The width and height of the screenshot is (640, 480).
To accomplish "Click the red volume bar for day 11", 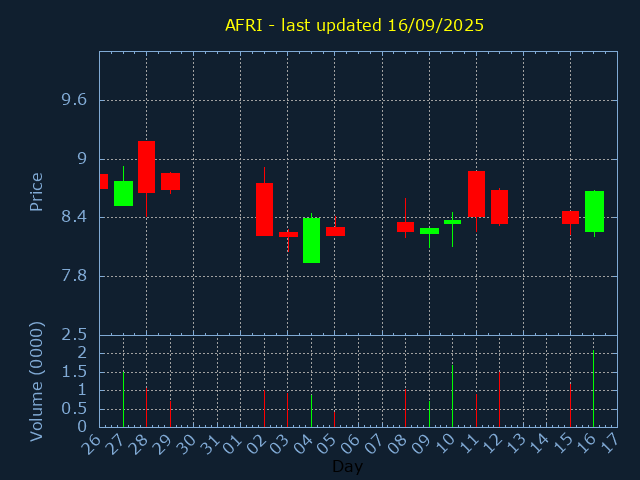I will point(476,410).
